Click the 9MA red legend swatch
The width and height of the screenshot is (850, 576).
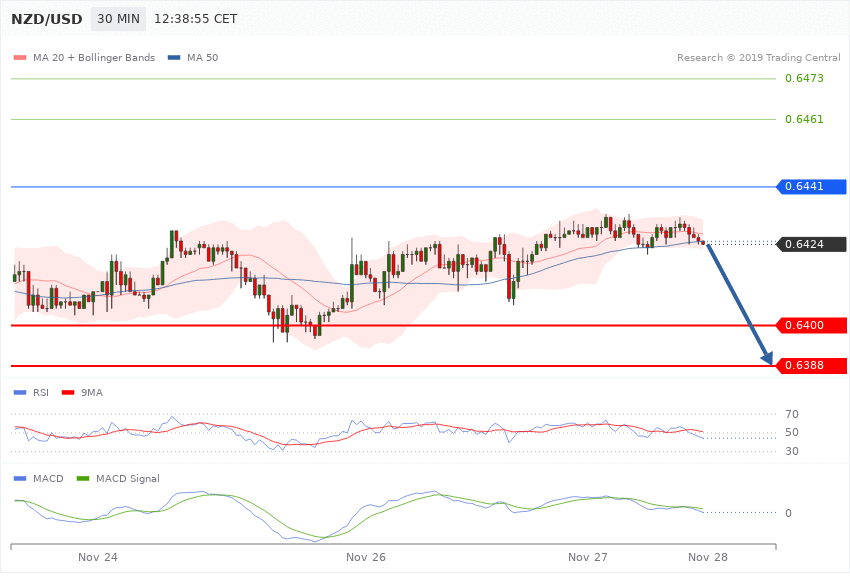tap(68, 393)
